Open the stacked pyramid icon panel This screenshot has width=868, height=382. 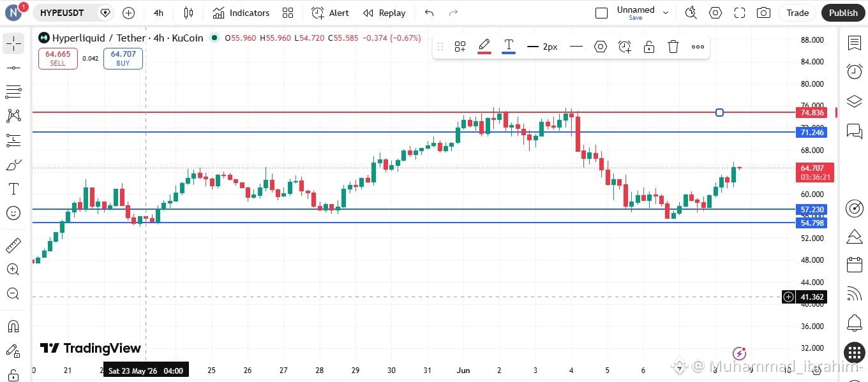tap(854, 237)
